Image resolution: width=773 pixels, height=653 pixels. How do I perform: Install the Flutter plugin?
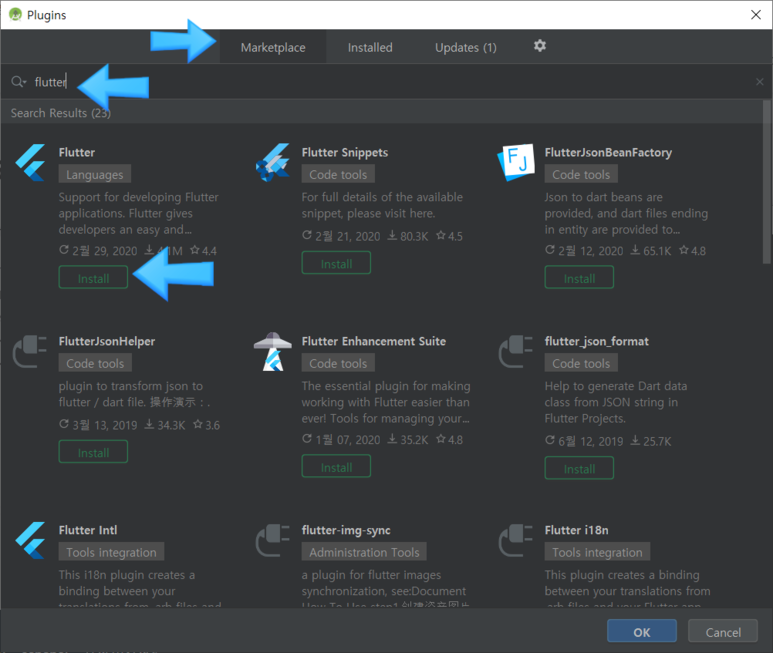[x=93, y=277]
